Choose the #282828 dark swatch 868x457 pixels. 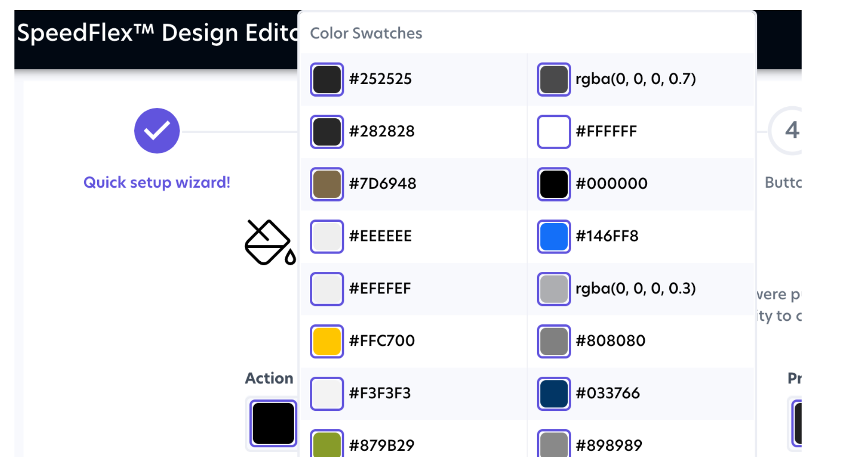[327, 132]
